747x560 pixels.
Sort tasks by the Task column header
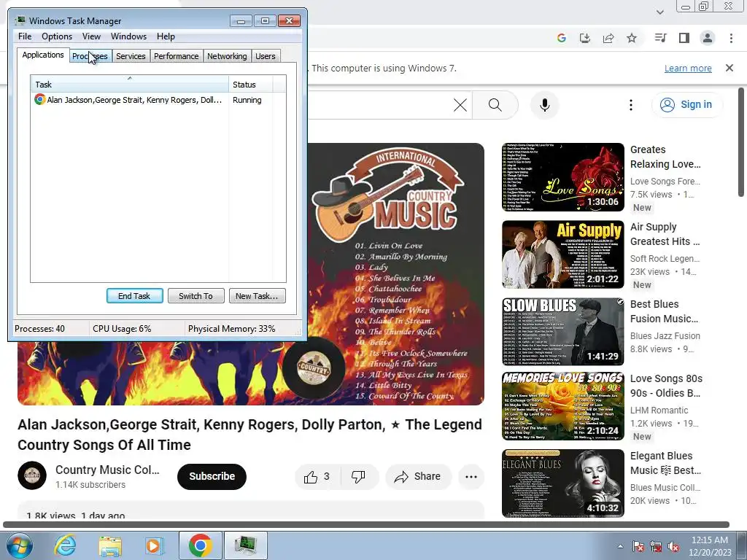coord(130,85)
